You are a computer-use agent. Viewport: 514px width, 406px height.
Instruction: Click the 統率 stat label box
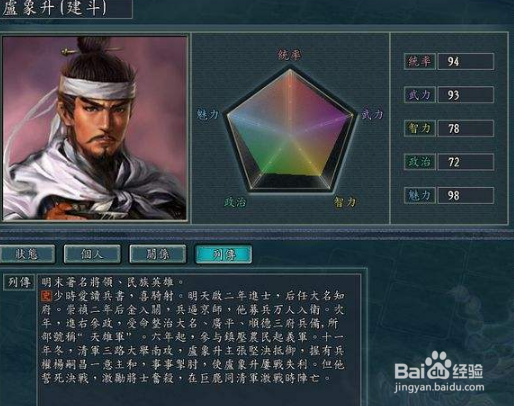[420, 61]
